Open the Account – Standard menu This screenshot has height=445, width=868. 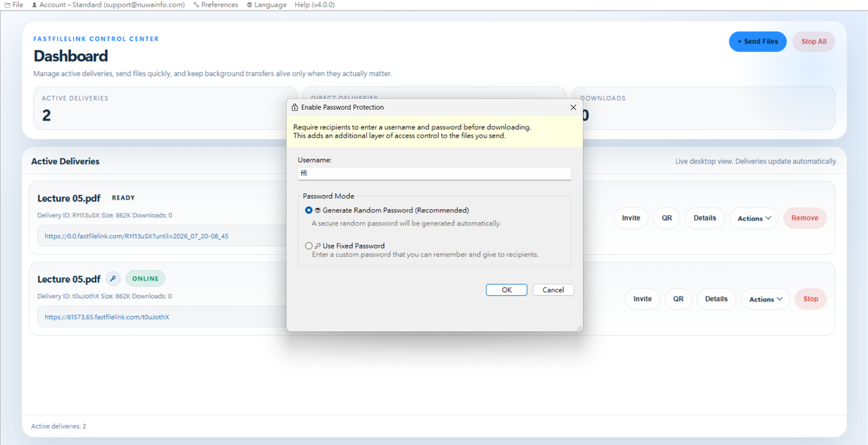pos(108,5)
